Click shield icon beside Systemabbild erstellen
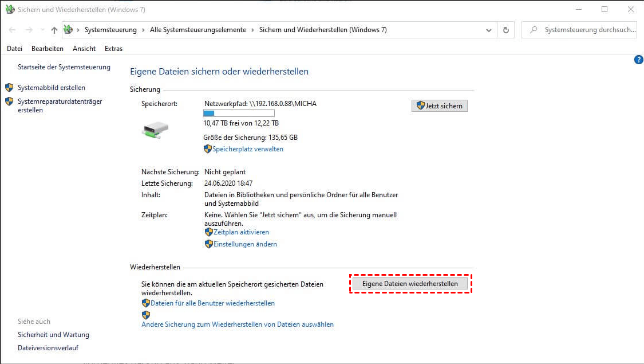 pyautogui.click(x=9, y=88)
